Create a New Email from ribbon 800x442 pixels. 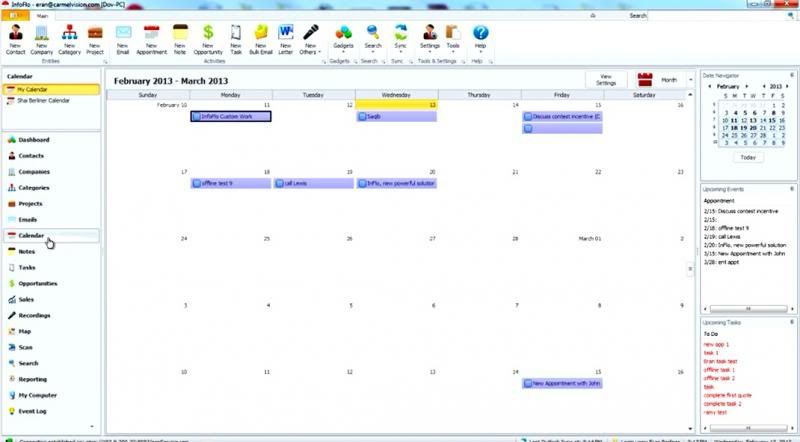coord(123,40)
